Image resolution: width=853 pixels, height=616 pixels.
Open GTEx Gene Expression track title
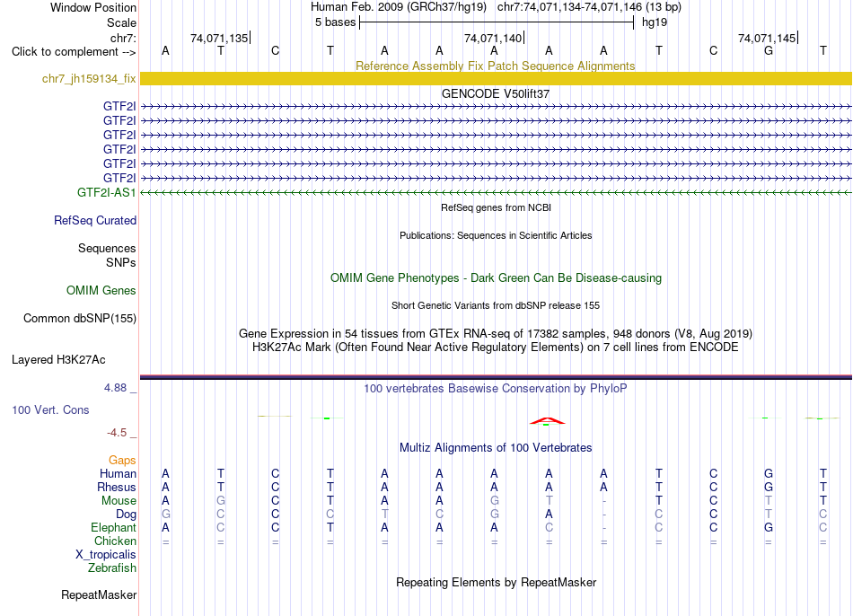click(x=496, y=333)
